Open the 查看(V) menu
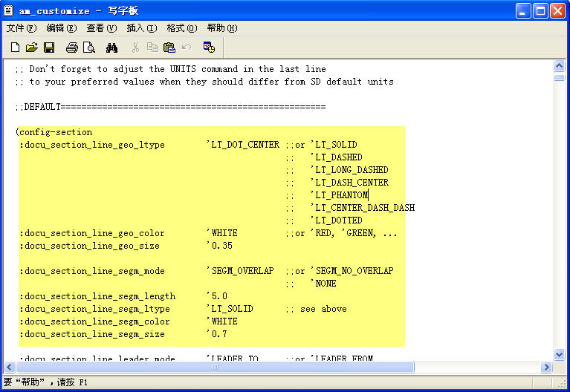570x392 pixels. (x=101, y=28)
